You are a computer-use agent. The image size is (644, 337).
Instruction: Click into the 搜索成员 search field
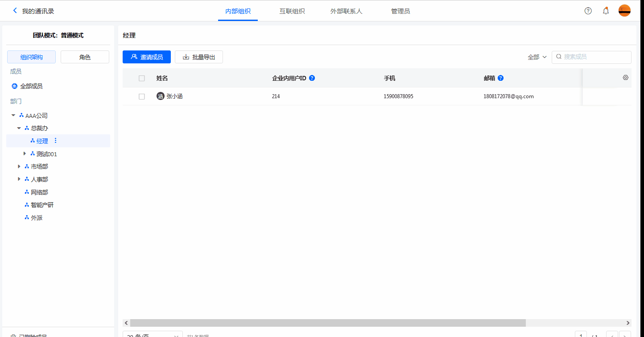[x=595, y=57]
